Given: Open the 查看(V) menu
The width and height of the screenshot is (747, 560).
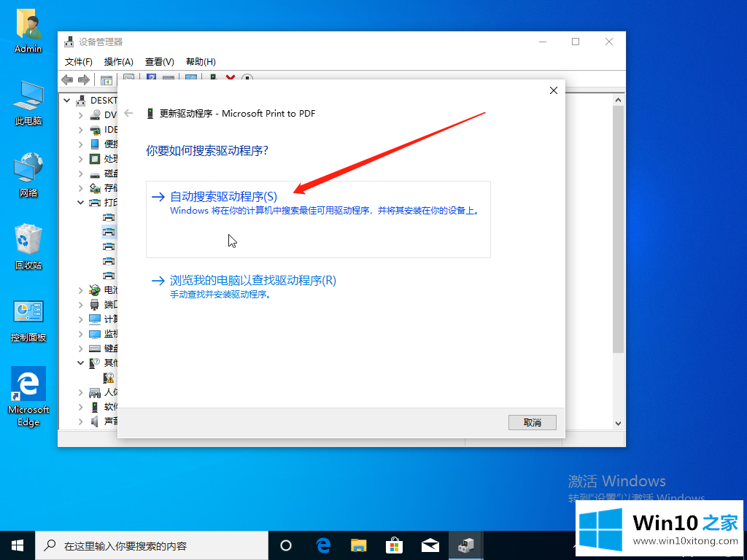Looking at the screenshot, I should click(160, 62).
